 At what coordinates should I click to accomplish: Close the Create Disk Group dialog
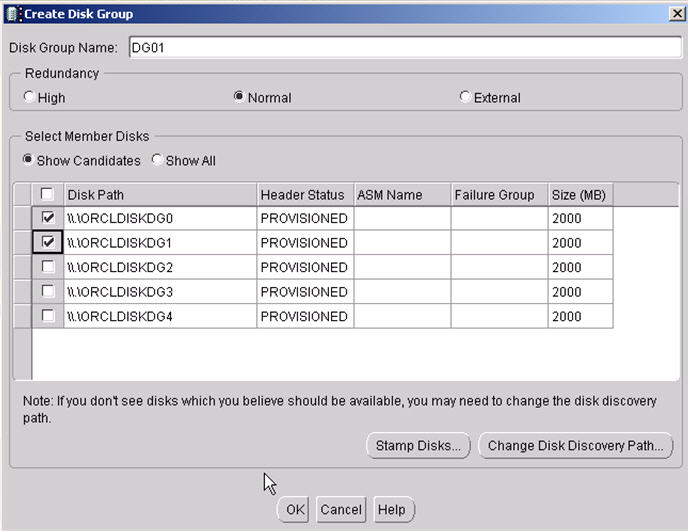(675, 14)
